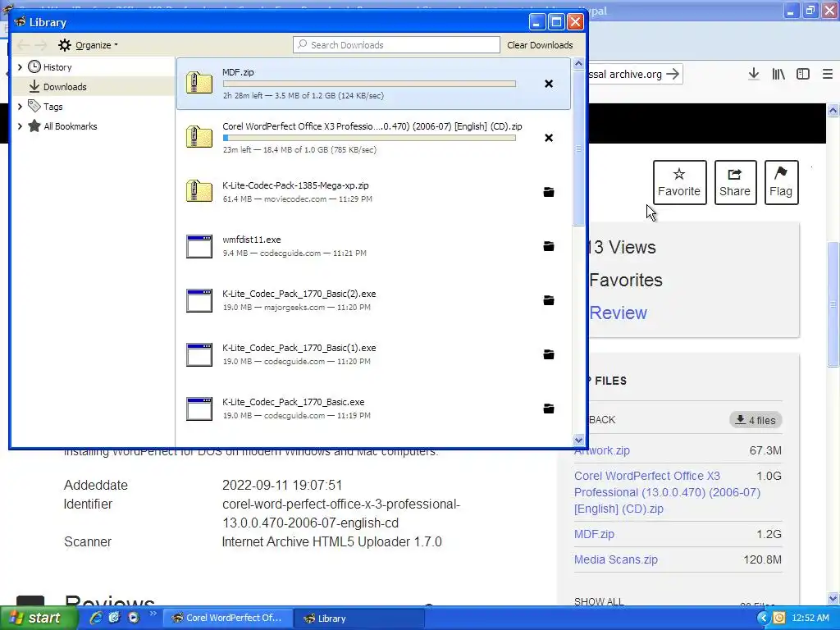
Task: Select History in Library sidebar
Action: coord(57,67)
